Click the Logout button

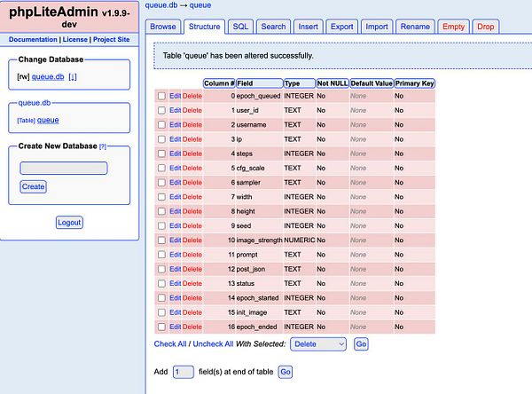[x=69, y=223]
